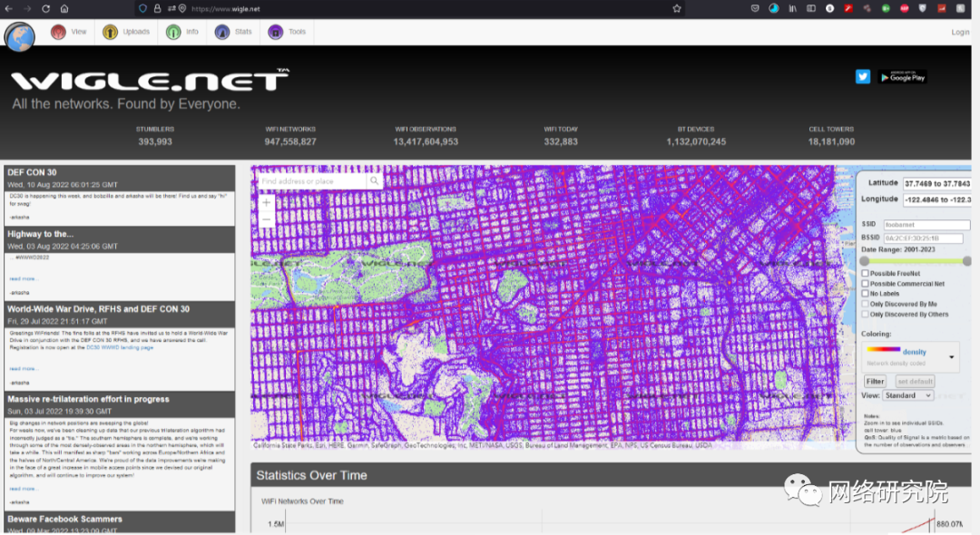The height and width of the screenshot is (535, 980).
Task: Go to browser home page
Action: pos(64,9)
